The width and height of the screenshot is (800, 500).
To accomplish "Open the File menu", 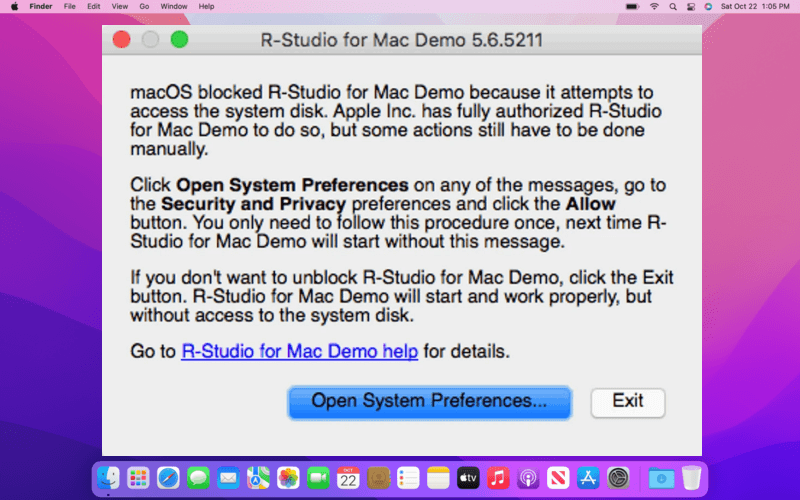I will point(69,7).
